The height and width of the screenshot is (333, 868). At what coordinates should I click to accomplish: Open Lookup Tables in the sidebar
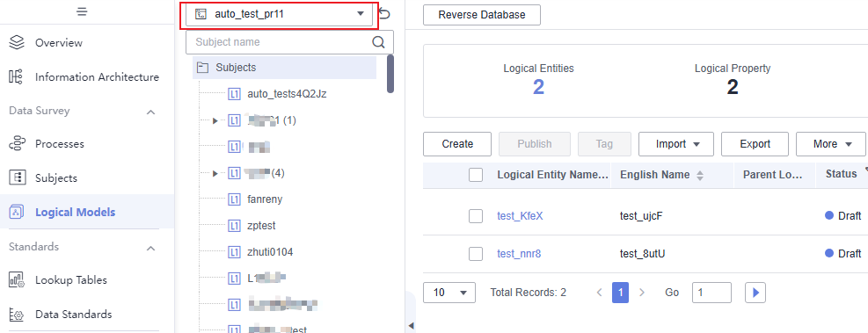(71, 280)
